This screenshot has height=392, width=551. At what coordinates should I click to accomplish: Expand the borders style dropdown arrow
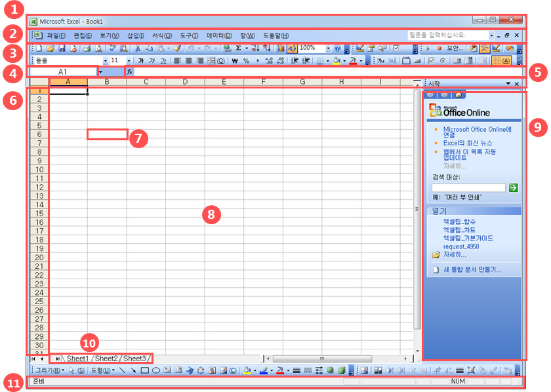point(327,61)
